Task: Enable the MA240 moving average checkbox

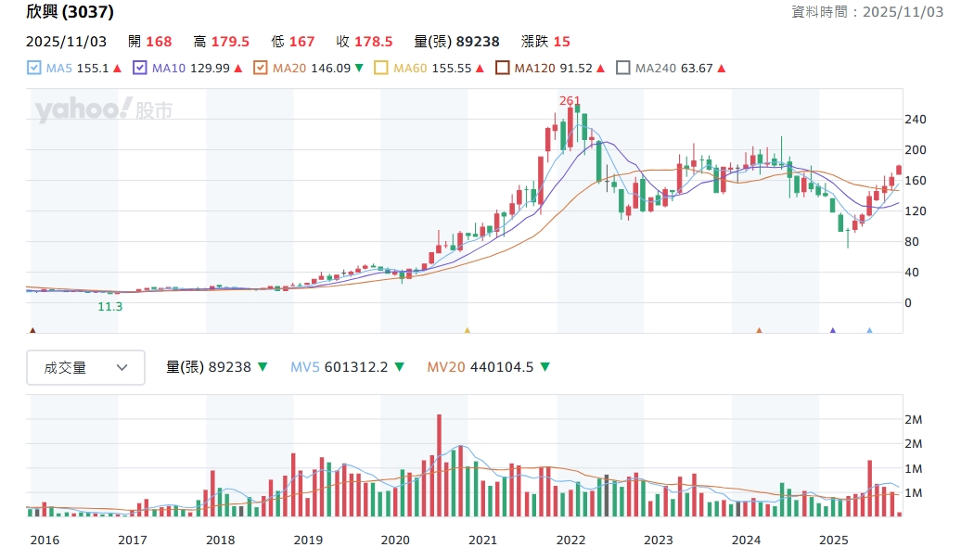Action: 623,68
